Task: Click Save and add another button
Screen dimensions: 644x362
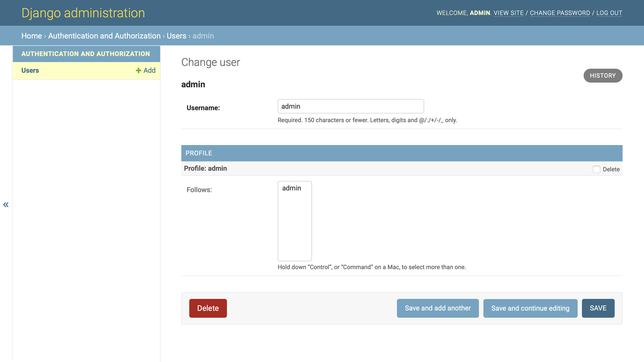Action: [438, 308]
